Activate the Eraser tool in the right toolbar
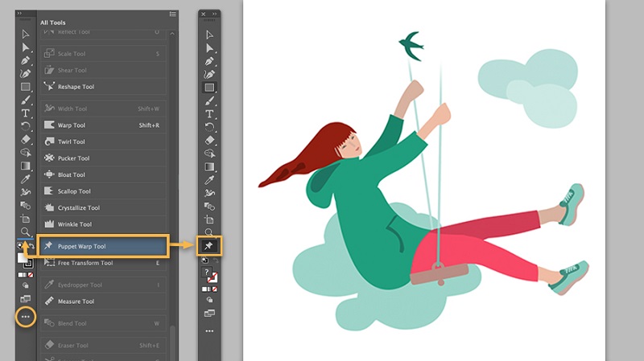This screenshot has height=361, width=644. point(209,140)
